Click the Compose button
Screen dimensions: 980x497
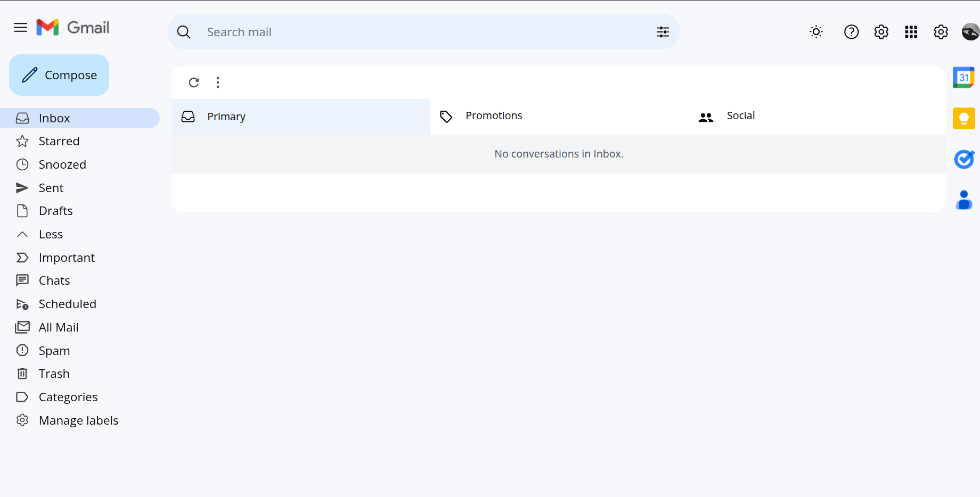(x=59, y=75)
